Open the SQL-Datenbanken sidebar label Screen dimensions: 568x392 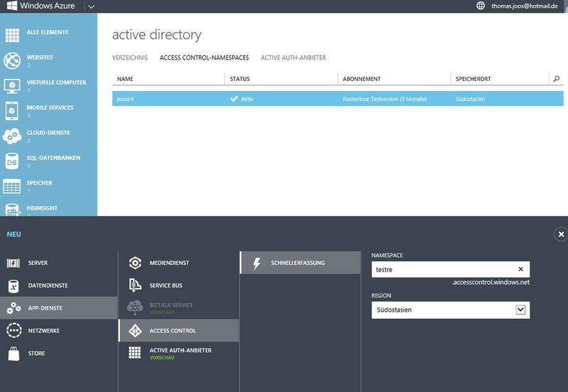[53, 158]
